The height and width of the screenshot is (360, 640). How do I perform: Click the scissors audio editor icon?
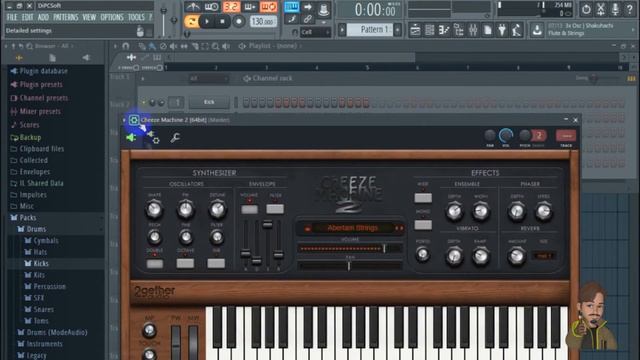[x=601, y=9]
